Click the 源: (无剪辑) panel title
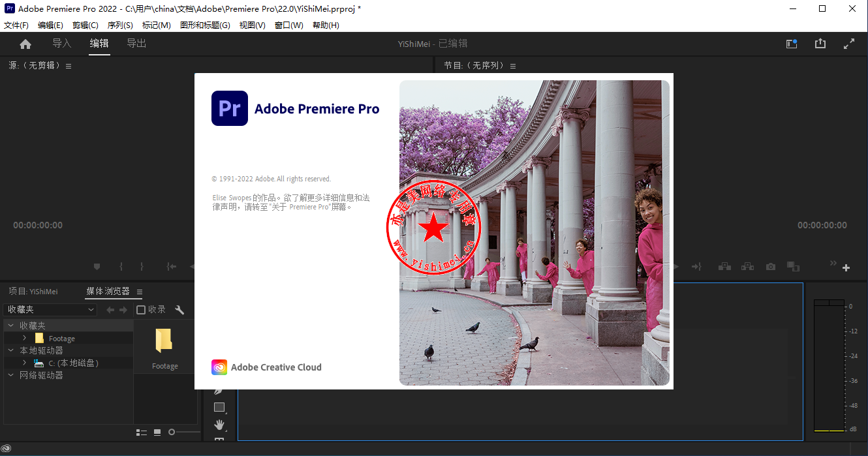868x456 pixels. (34, 66)
